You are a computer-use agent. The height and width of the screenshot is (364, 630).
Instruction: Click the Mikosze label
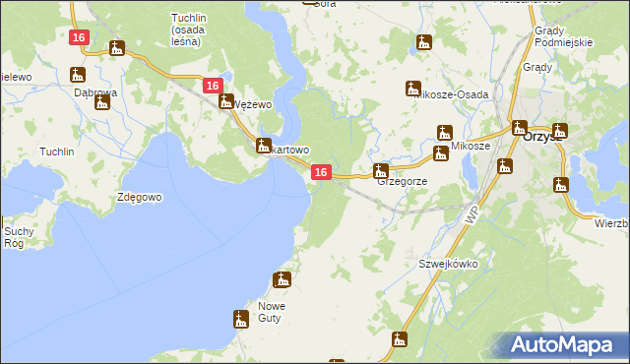click(x=471, y=146)
